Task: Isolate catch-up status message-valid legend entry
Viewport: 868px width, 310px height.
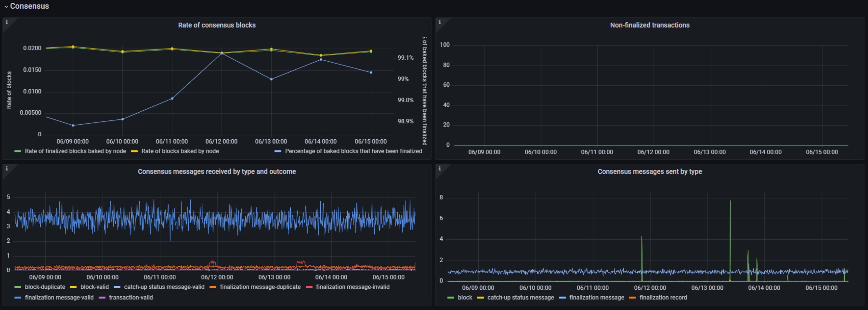Action: [164, 287]
